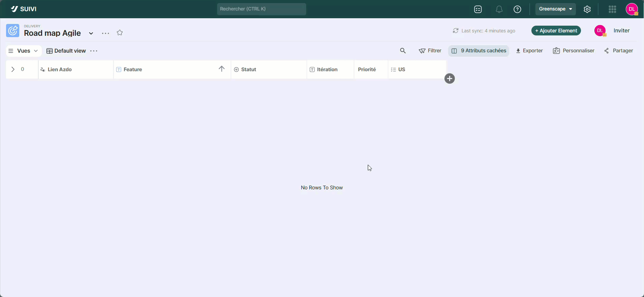Click the search magnifier in toolbar
Viewport: 644px width, 297px height.
(x=403, y=51)
